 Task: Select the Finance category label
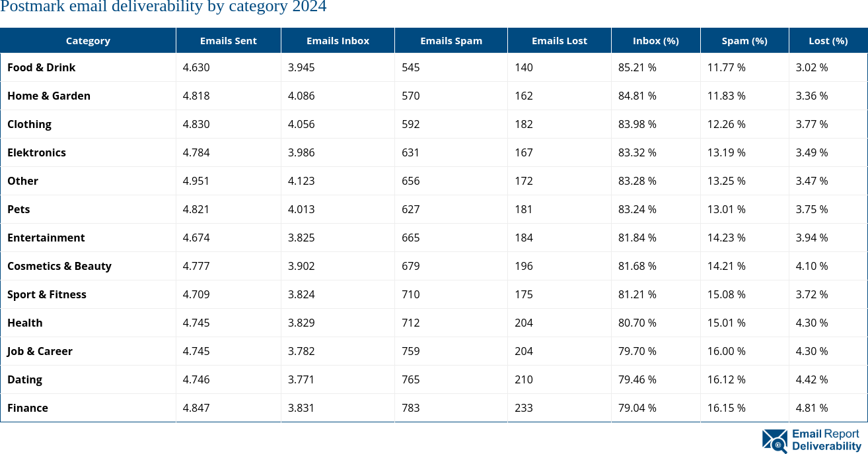(28, 408)
